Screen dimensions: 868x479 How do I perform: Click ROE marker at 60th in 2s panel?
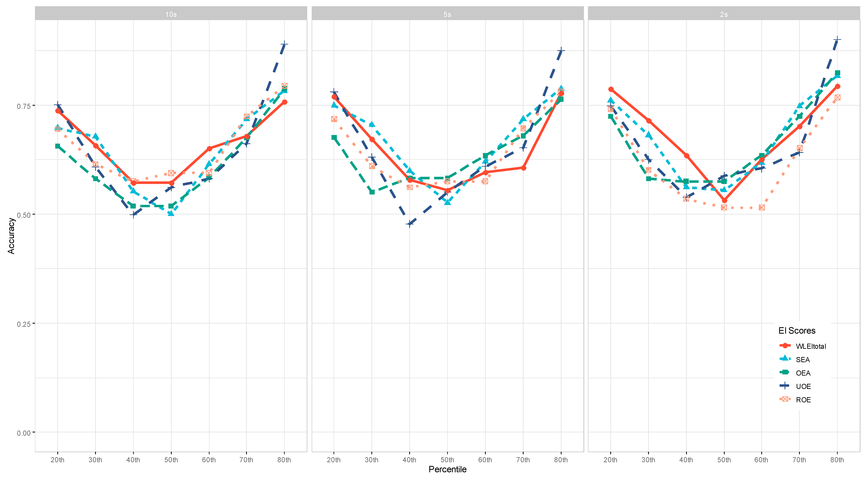coord(762,207)
